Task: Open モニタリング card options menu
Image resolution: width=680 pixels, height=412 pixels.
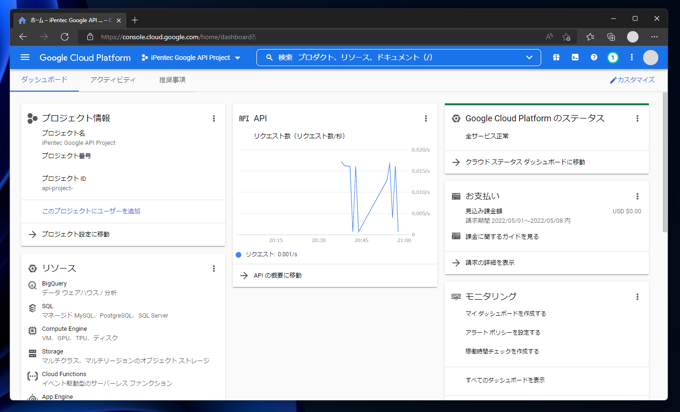Action: 638,297
